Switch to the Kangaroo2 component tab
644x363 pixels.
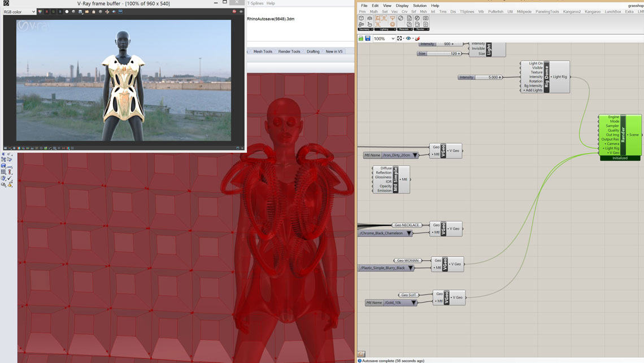(572, 11)
